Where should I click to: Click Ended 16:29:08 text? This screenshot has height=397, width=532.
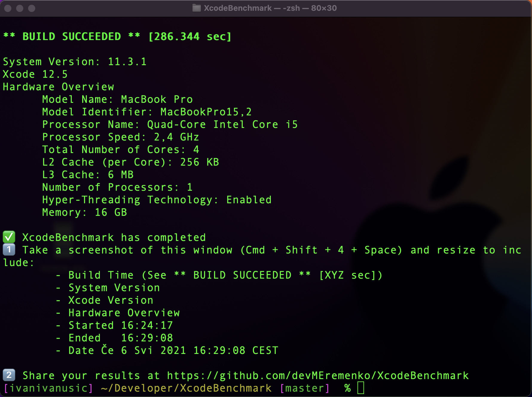[x=114, y=338]
